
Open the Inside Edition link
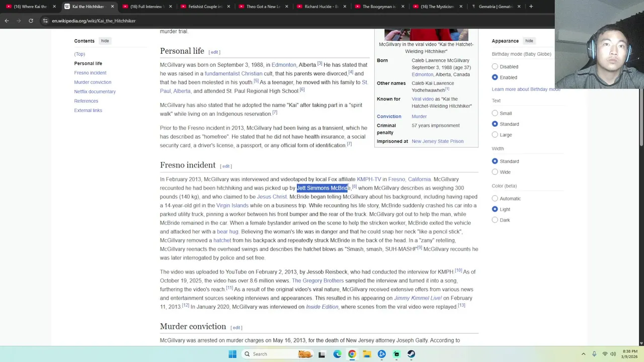(322, 307)
